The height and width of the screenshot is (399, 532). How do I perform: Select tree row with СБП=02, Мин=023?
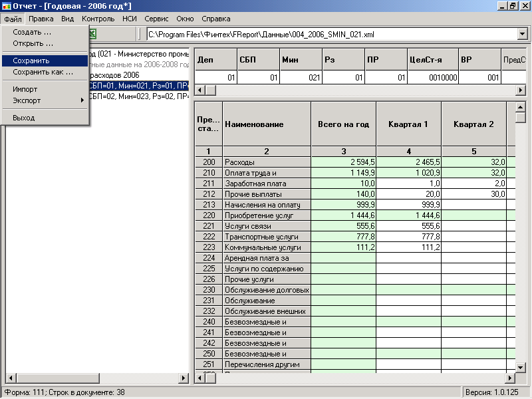138,96
